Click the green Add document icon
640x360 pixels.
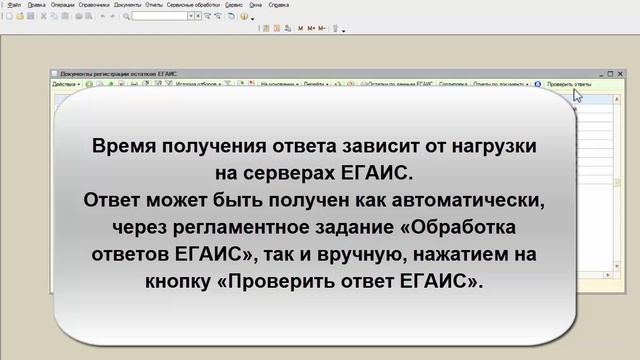coord(89,84)
